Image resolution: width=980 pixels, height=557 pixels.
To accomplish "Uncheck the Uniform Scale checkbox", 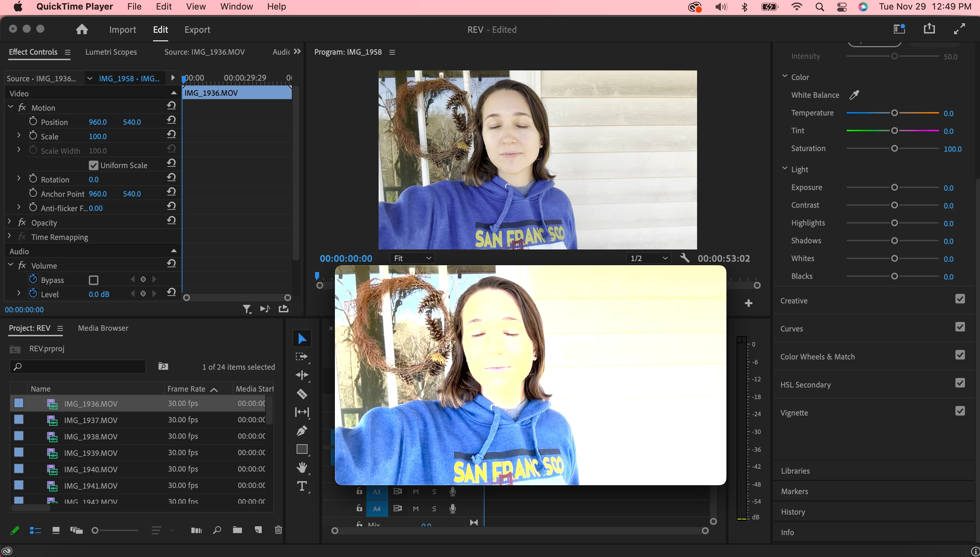I will 93,165.
